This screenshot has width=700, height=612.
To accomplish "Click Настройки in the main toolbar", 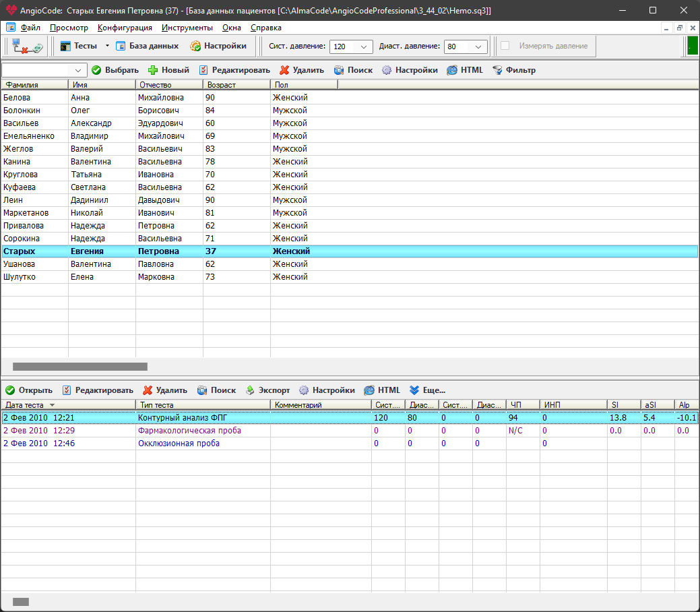I will pos(218,46).
